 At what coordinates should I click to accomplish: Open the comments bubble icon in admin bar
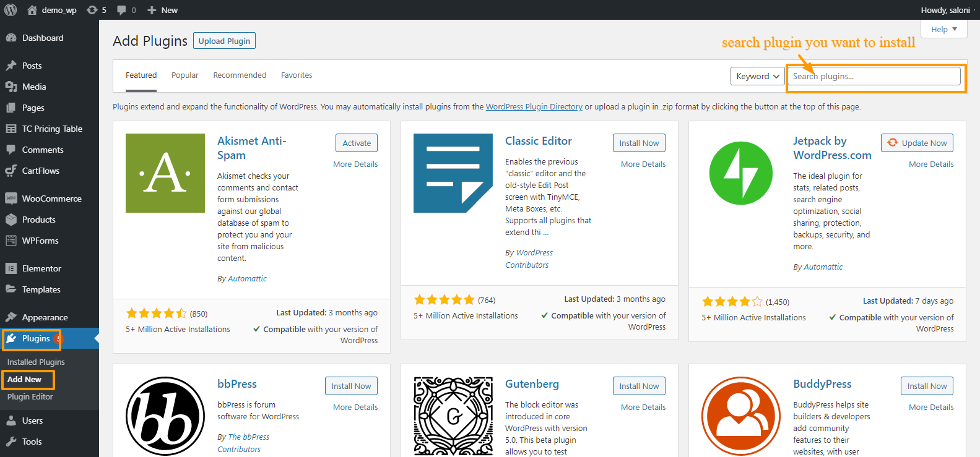pyautogui.click(x=121, y=10)
